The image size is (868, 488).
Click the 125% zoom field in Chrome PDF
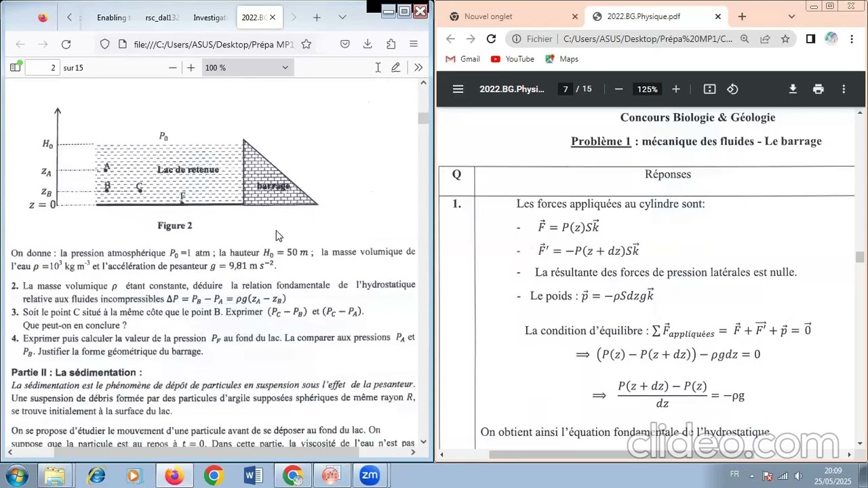click(647, 89)
